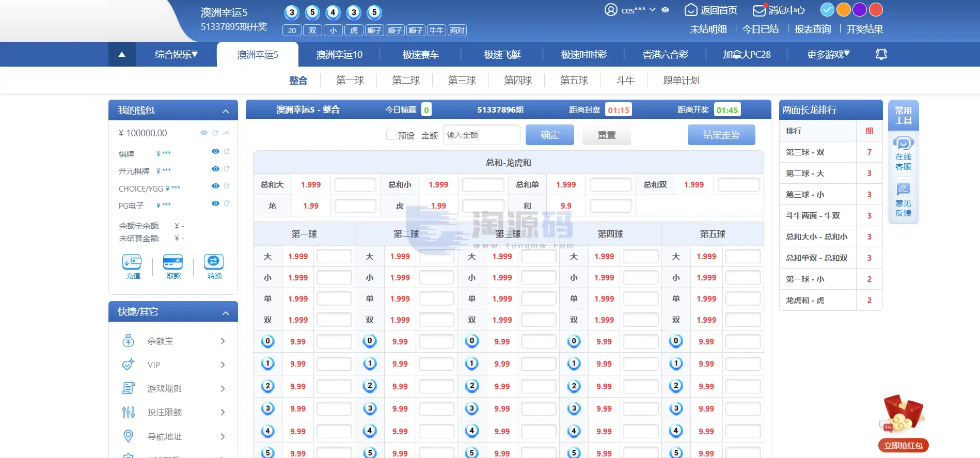Image resolution: width=980 pixels, height=458 pixels.
Task: Click the user account avatar icon
Action: [x=611, y=10]
